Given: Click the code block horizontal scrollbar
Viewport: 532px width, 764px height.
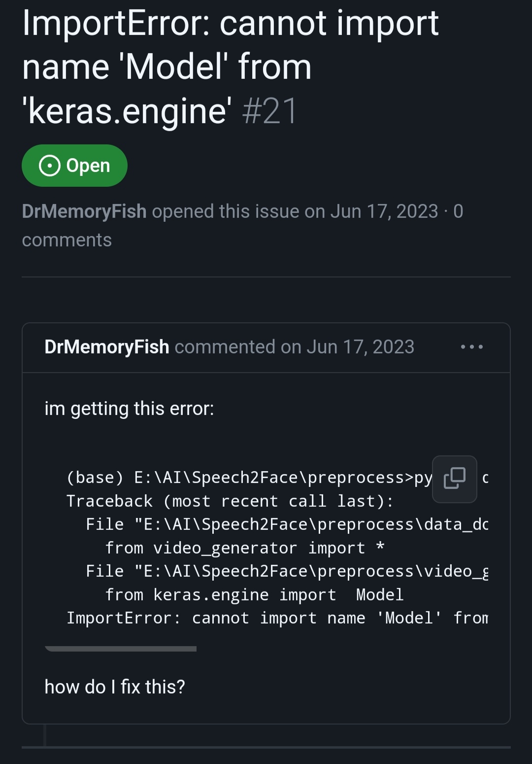Looking at the screenshot, I should [x=121, y=649].
